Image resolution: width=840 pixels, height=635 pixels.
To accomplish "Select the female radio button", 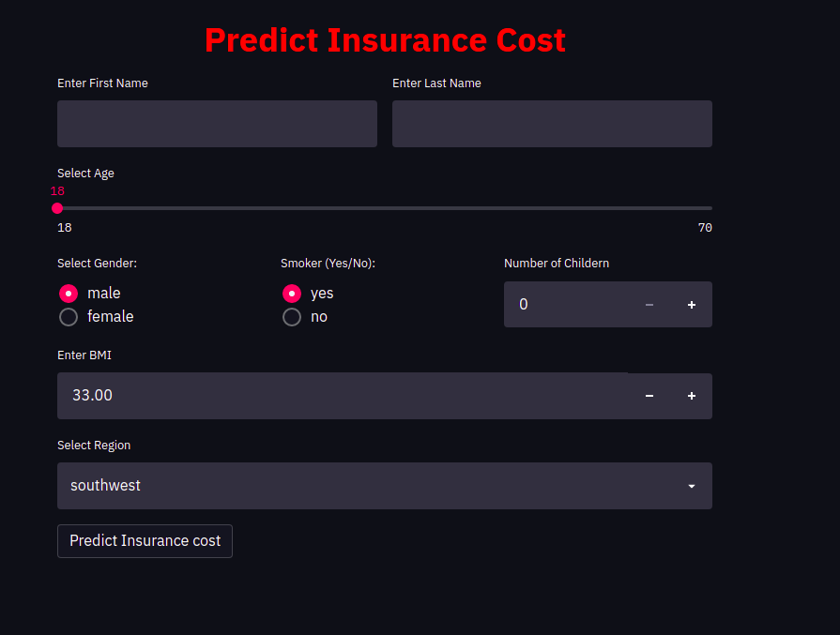I will (68, 317).
